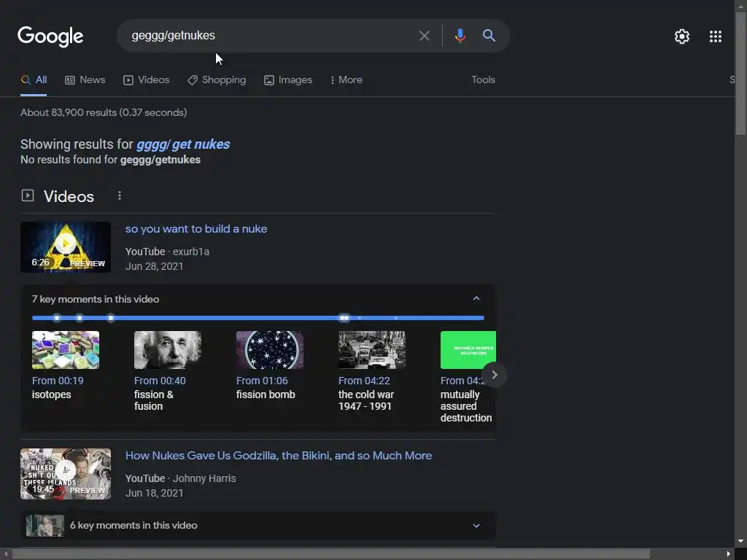Expand the 6 key moments panel
Image resolution: width=747 pixels, height=560 pixels.
(476, 525)
